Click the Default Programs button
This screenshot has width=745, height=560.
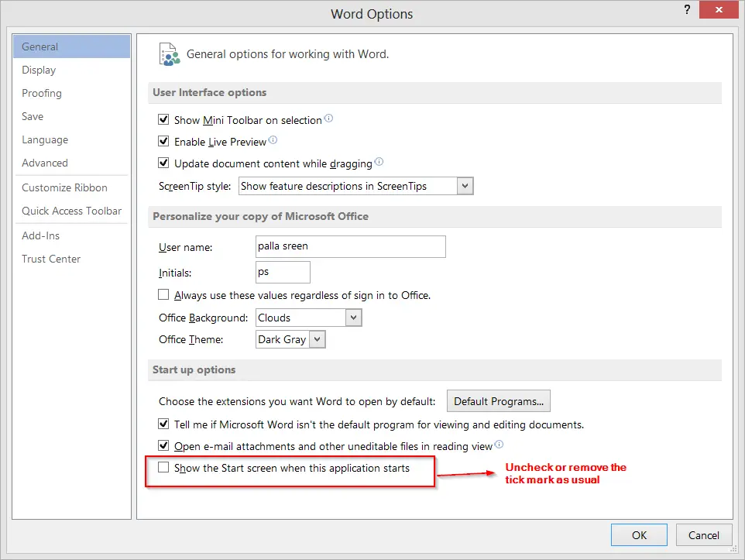(x=499, y=401)
